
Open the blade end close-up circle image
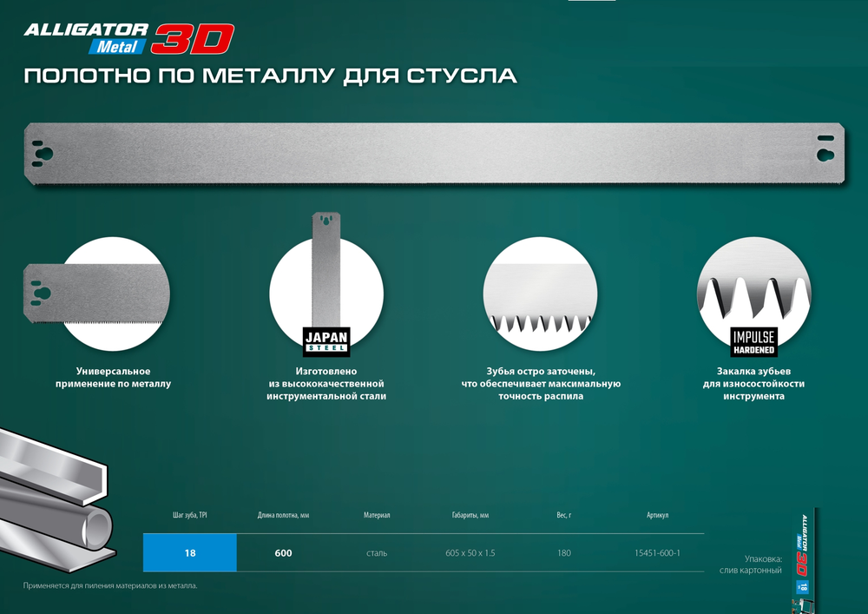[97, 294]
